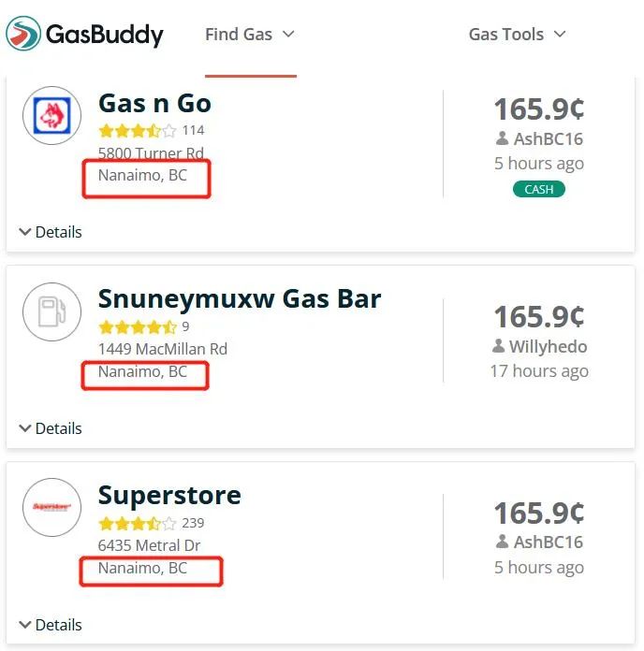Open the Husky brand logo for Gas n Go
The image size is (644, 651).
tap(51, 115)
